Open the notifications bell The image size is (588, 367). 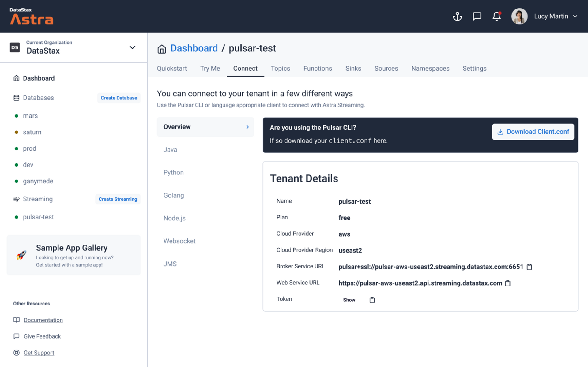point(496,16)
